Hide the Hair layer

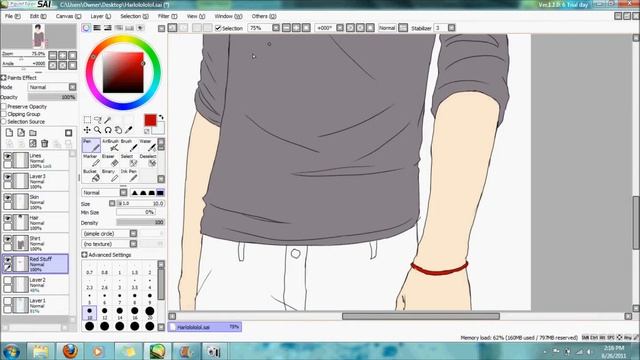point(7,218)
